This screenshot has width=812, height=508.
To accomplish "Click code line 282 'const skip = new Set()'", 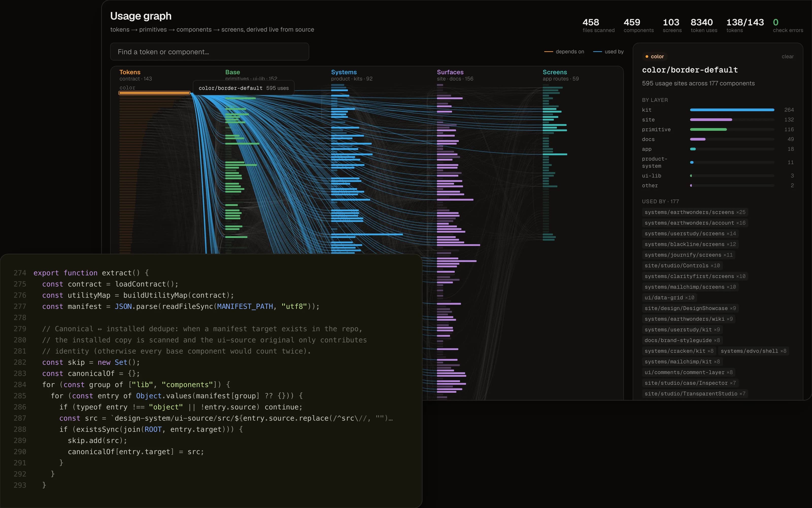I will (91, 362).
